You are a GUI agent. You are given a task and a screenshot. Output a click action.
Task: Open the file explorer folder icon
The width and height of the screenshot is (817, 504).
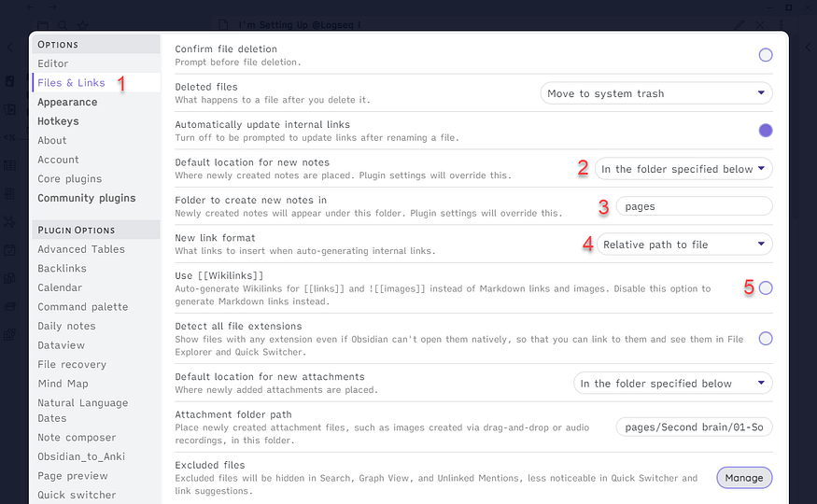click(43, 25)
